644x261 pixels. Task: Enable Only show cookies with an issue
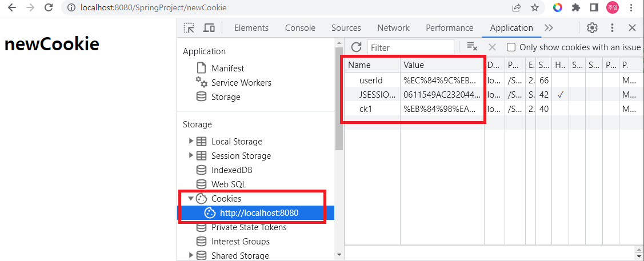pyautogui.click(x=511, y=47)
